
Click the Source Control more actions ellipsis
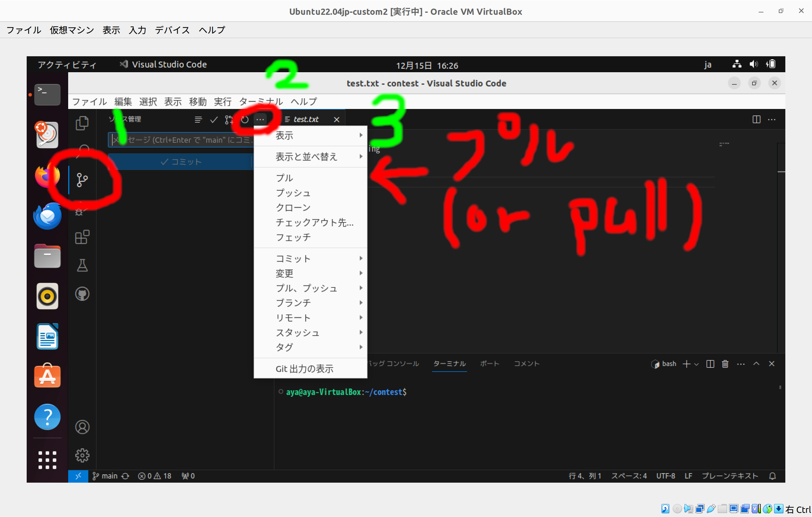pyautogui.click(x=260, y=119)
